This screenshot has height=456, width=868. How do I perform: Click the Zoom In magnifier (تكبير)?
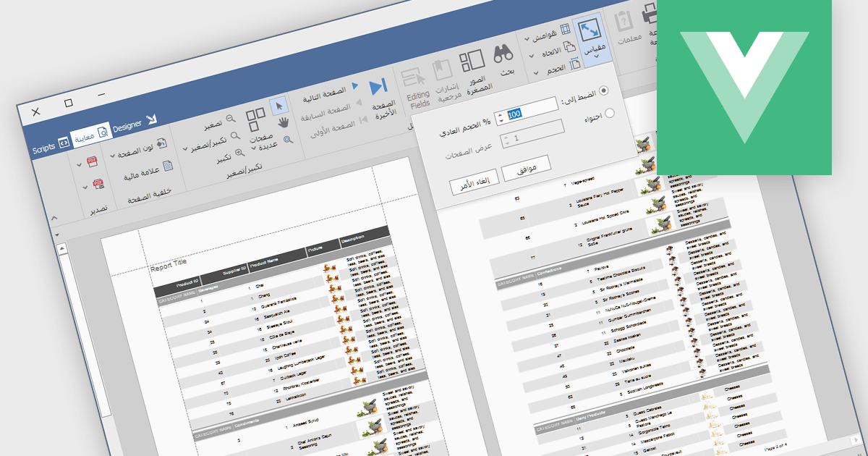pos(239,154)
